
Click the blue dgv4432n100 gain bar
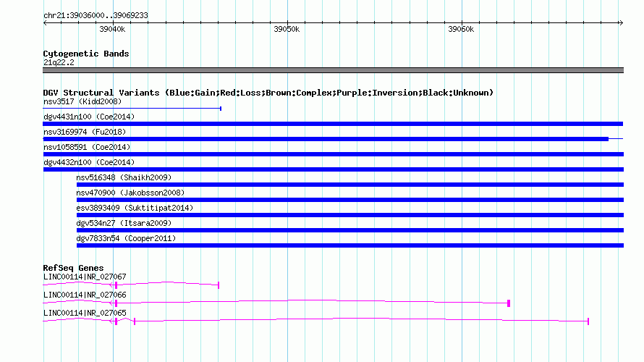coord(333,169)
